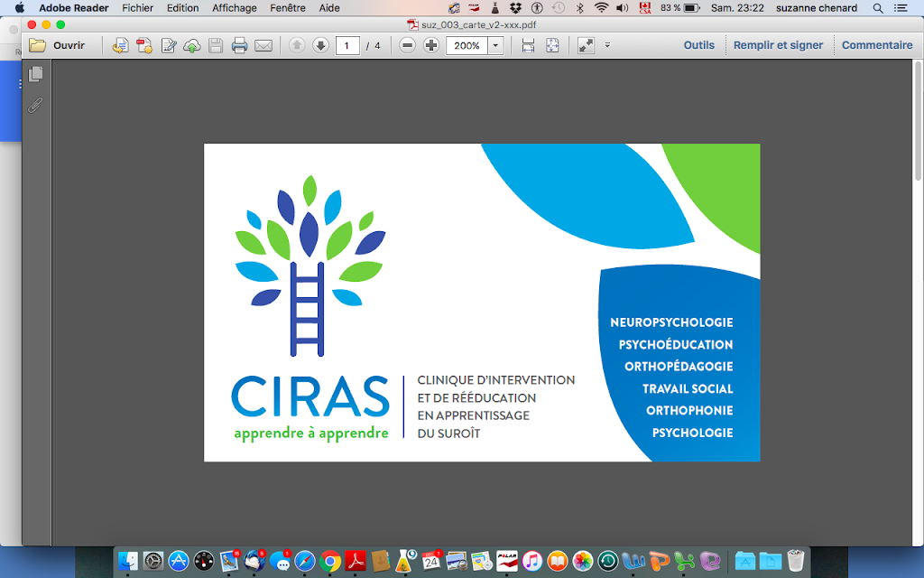The height and width of the screenshot is (578, 924).
Task: Open the Commentaire pane
Action: pyautogui.click(x=877, y=45)
